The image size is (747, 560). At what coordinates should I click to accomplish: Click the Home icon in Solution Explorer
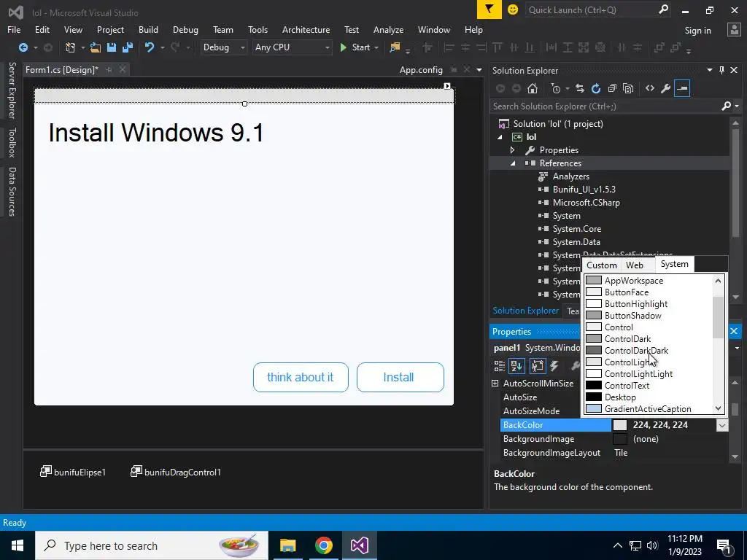pos(533,88)
